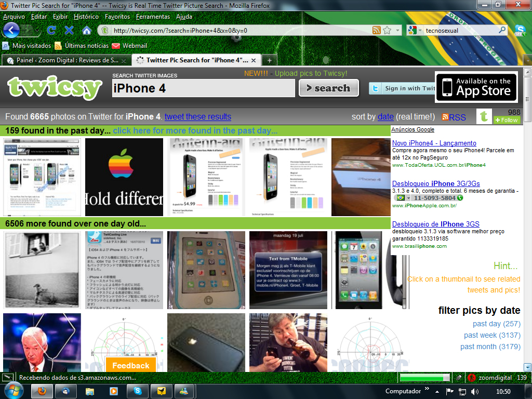
Task: Close the Painel Zoom Digital tab
Action: (x=124, y=61)
